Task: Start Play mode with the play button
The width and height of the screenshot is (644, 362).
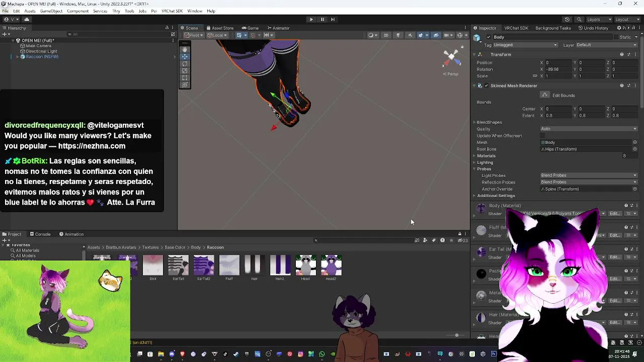Action: tap(311, 19)
